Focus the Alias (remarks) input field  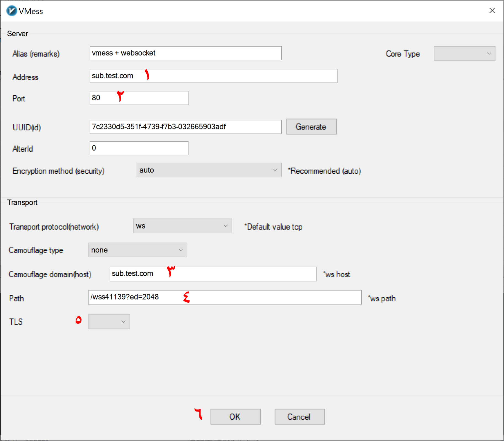coord(185,53)
